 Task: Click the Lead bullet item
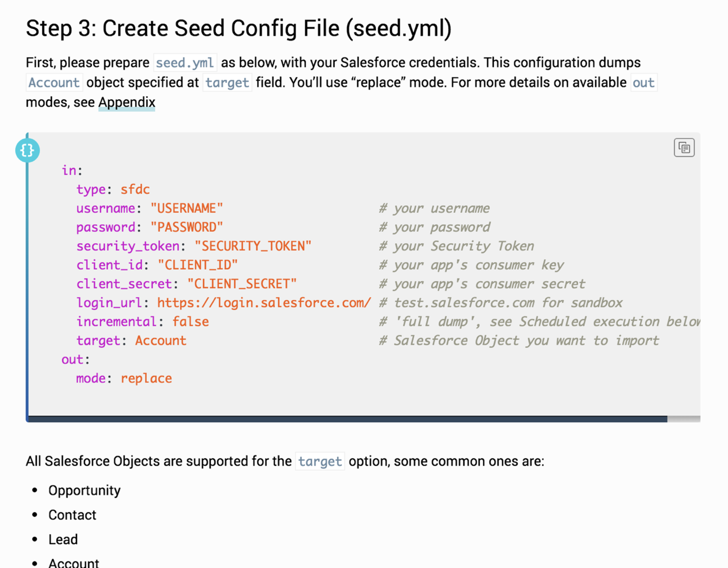pyautogui.click(x=63, y=539)
